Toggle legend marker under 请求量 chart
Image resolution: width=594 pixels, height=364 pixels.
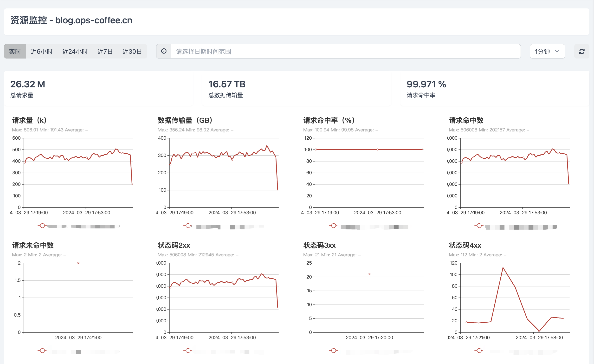(42, 226)
